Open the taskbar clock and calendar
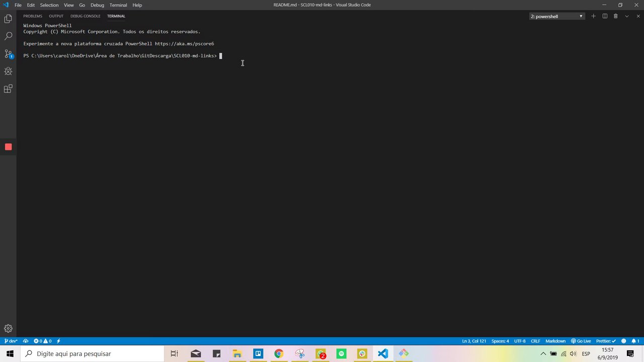Screen dimensions: 644x362 coord(608,353)
